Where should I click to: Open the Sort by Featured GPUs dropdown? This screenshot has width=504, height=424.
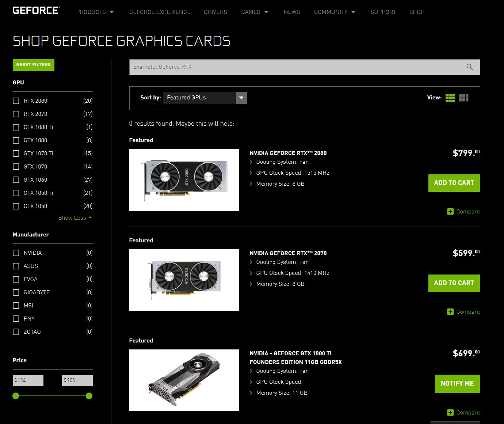coord(205,98)
